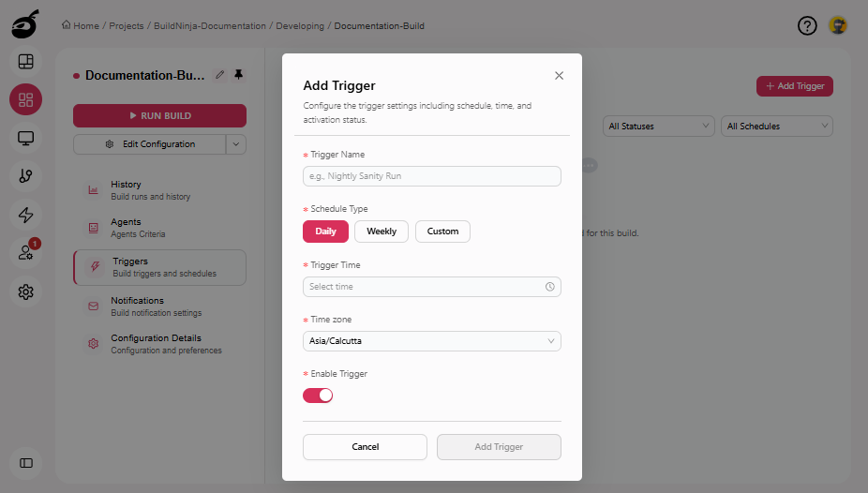Open the Notifications menu item

pyautogui.click(x=159, y=306)
